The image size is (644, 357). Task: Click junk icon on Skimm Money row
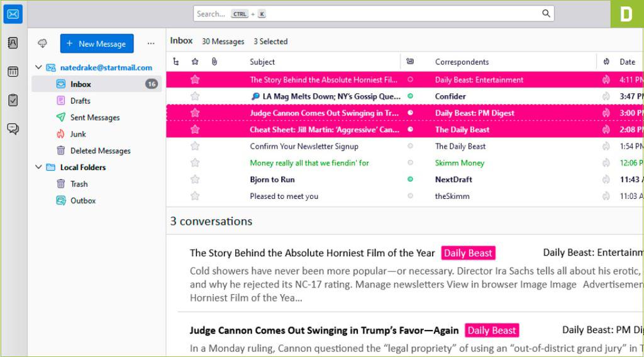(x=606, y=163)
